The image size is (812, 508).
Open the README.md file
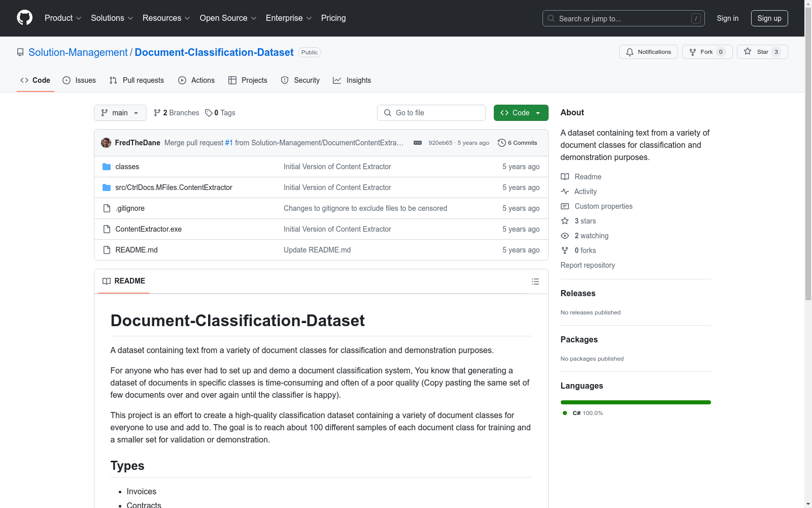(x=137, y=250)
